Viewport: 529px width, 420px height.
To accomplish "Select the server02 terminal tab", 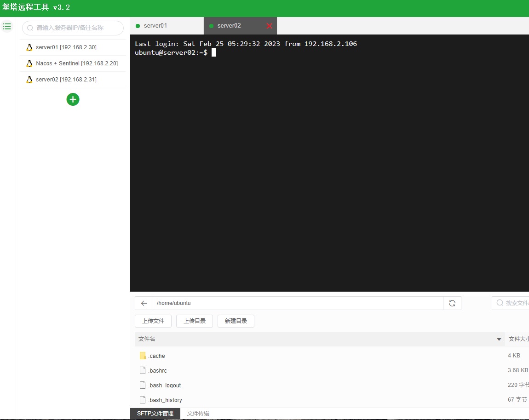I will coord(229,26).
